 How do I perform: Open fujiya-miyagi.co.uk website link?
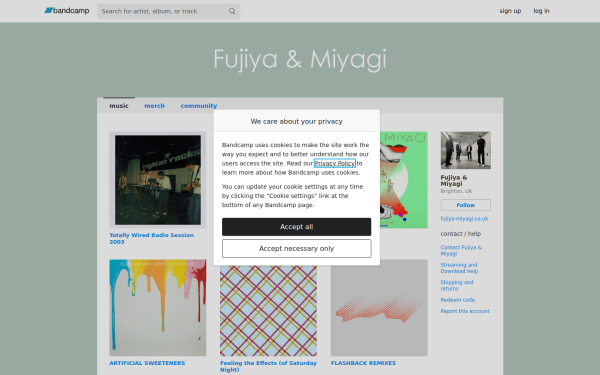pyautogui.click(x=464, y=219)
